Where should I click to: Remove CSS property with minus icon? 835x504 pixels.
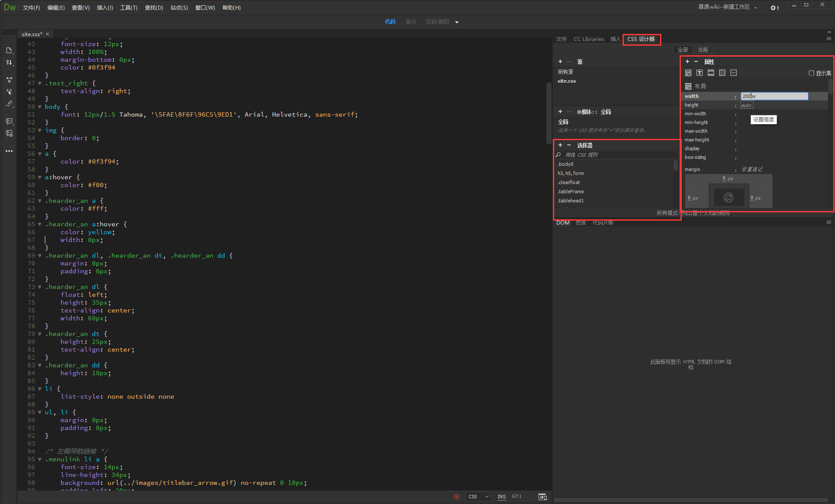pos(696,62)
